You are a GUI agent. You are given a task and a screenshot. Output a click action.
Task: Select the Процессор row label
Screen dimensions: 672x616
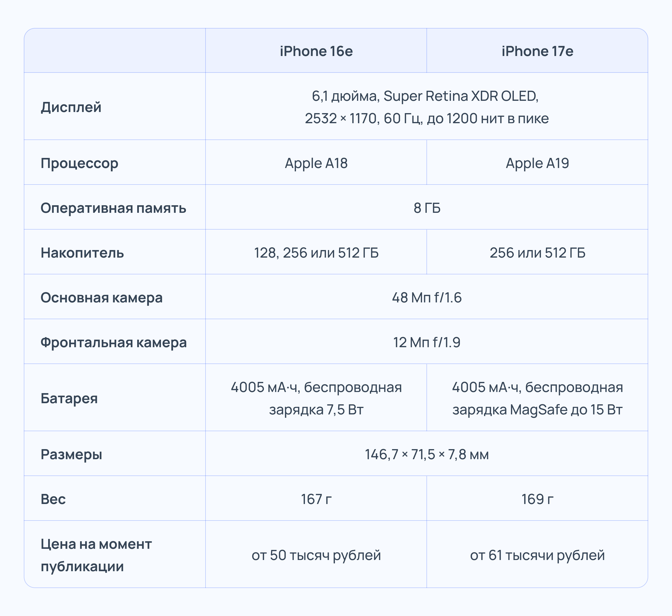click(x=79, y=163)
